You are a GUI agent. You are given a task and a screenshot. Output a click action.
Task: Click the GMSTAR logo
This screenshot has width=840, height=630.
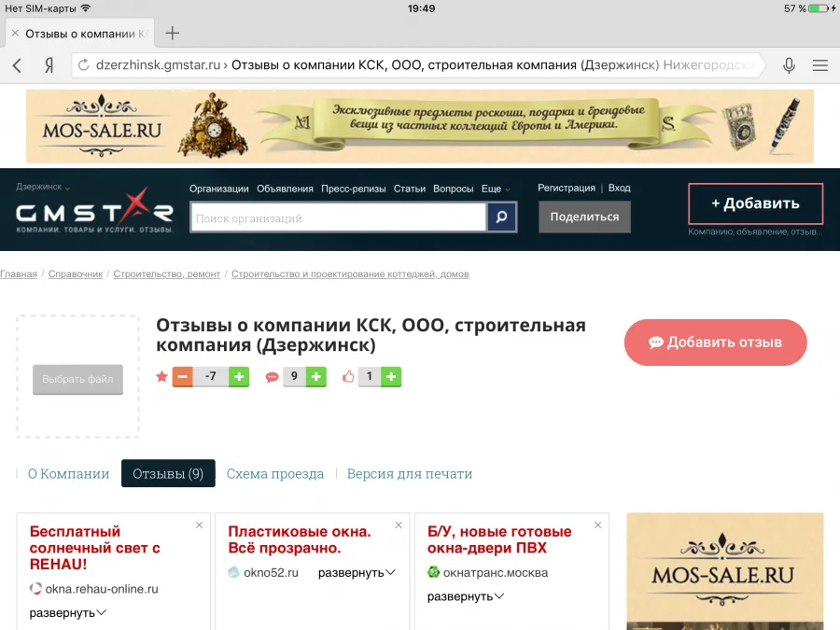coord(95,212)
